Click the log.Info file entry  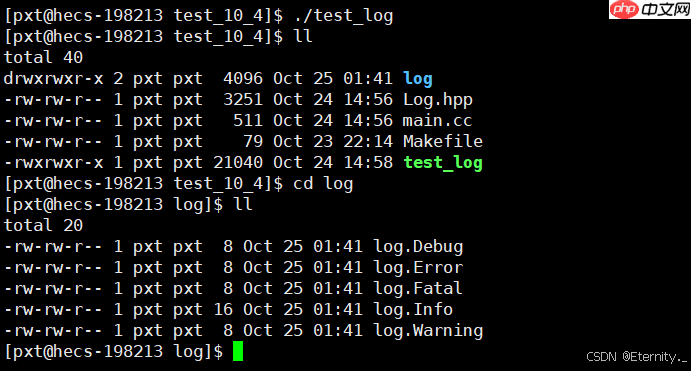pyautogui.click(x=413, y=310)
